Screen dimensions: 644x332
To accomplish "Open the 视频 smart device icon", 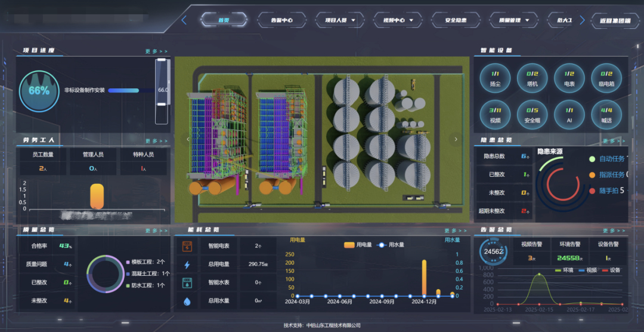I will (x=495, y=115).
